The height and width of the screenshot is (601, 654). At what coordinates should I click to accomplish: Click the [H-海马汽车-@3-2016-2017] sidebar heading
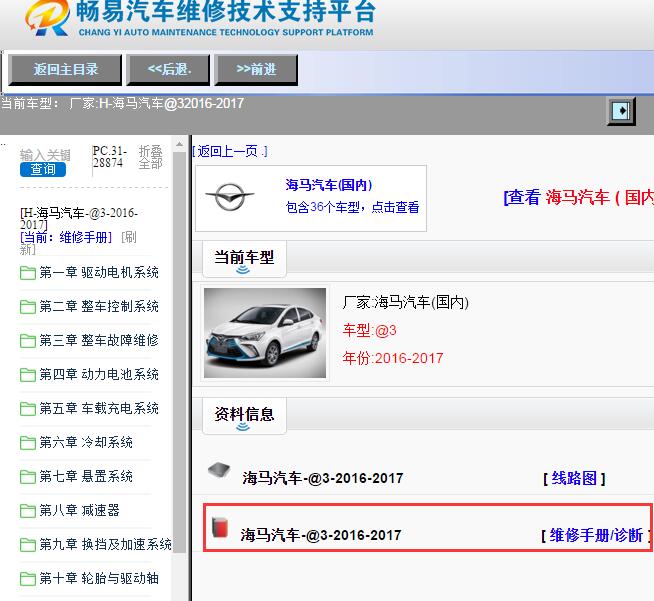pyautogui.click(x=79, y=219)
